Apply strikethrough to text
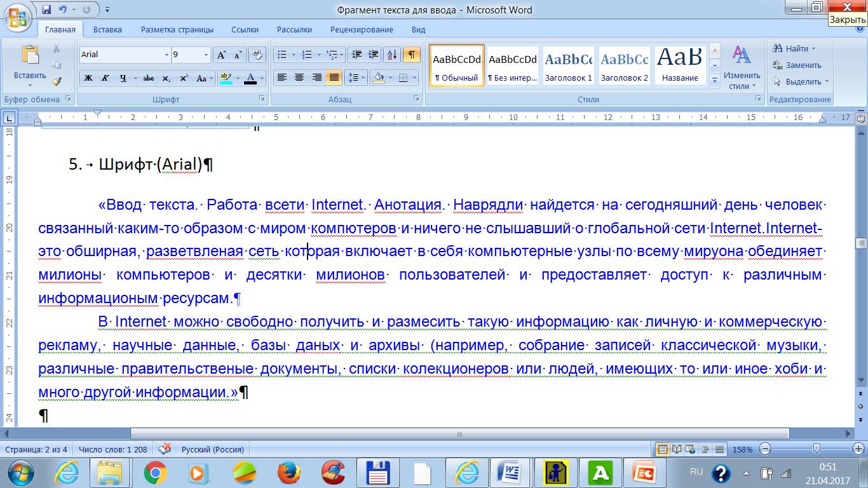The image size is (868, 488). 149,78
